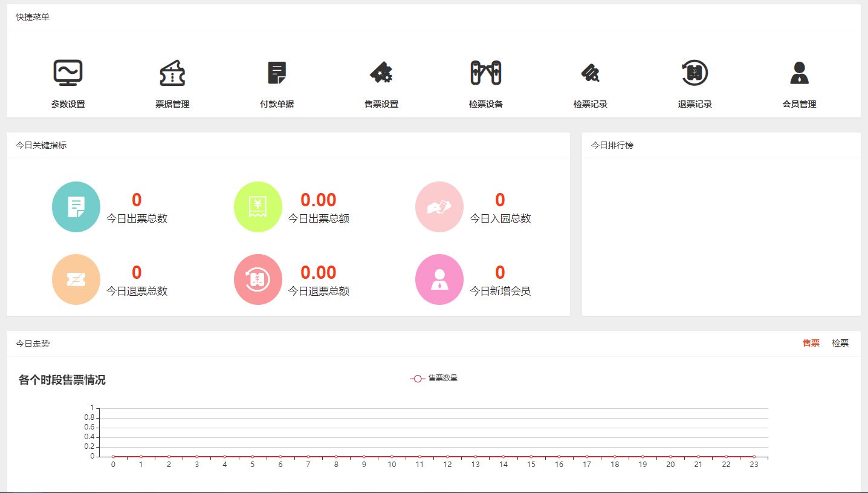Click the pink 今日新增会员 member icon
This screenshot has width=868, height=493.
(x=439, y=279)
